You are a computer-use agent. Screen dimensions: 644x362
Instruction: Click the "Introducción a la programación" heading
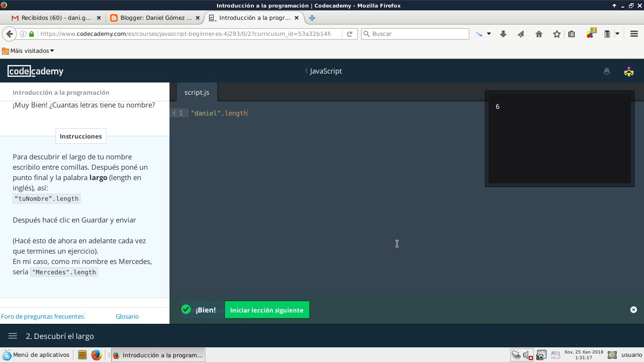[x=61, y=92]
